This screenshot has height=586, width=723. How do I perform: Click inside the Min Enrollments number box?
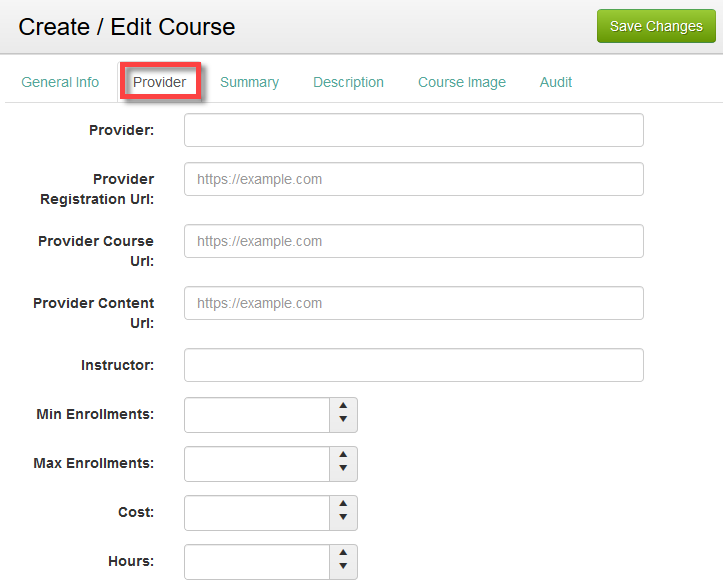(x=257, y=415)
